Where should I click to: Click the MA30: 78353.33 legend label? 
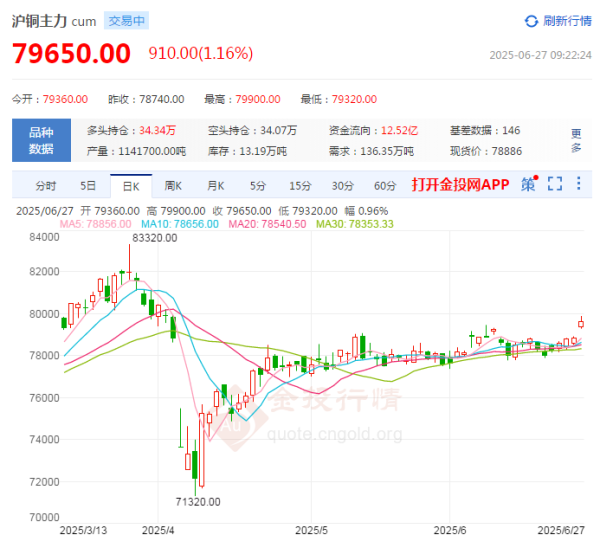355,224
